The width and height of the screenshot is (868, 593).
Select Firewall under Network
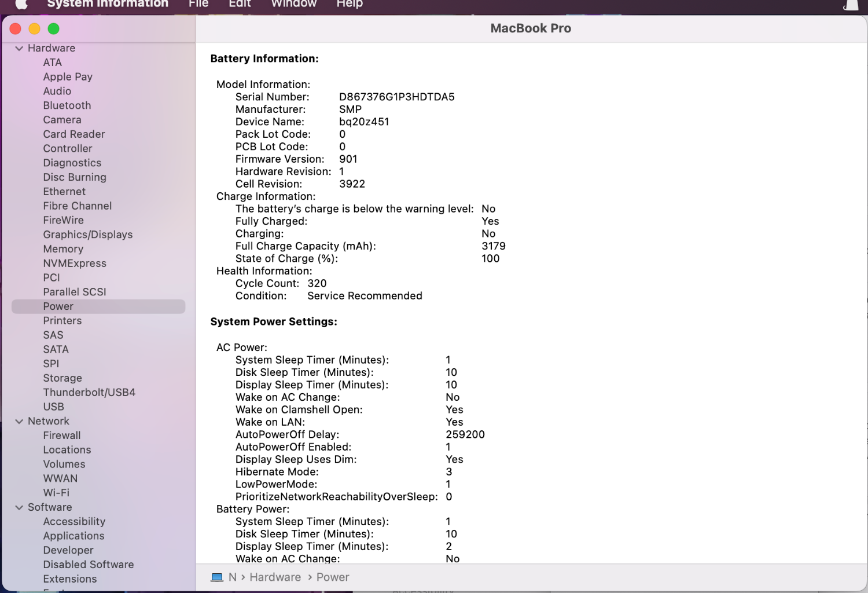[62, 435]
